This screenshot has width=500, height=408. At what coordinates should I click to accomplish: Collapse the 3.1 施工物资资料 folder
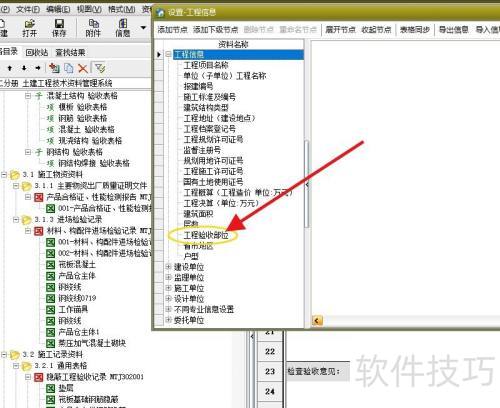coord(4,174)
